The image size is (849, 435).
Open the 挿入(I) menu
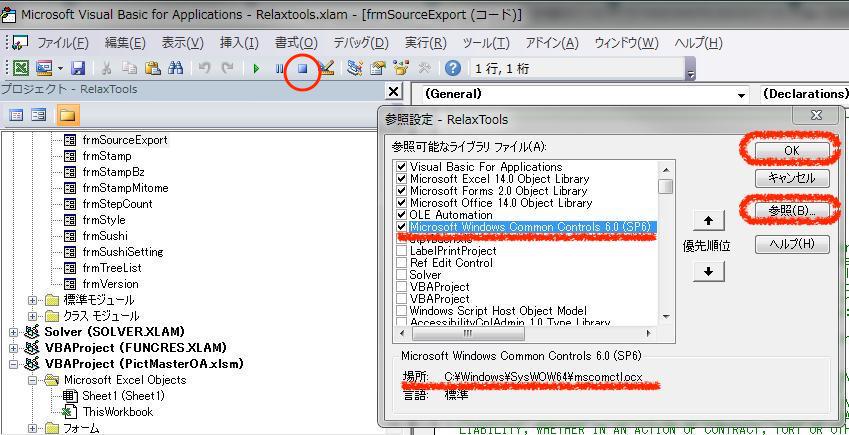239,43
